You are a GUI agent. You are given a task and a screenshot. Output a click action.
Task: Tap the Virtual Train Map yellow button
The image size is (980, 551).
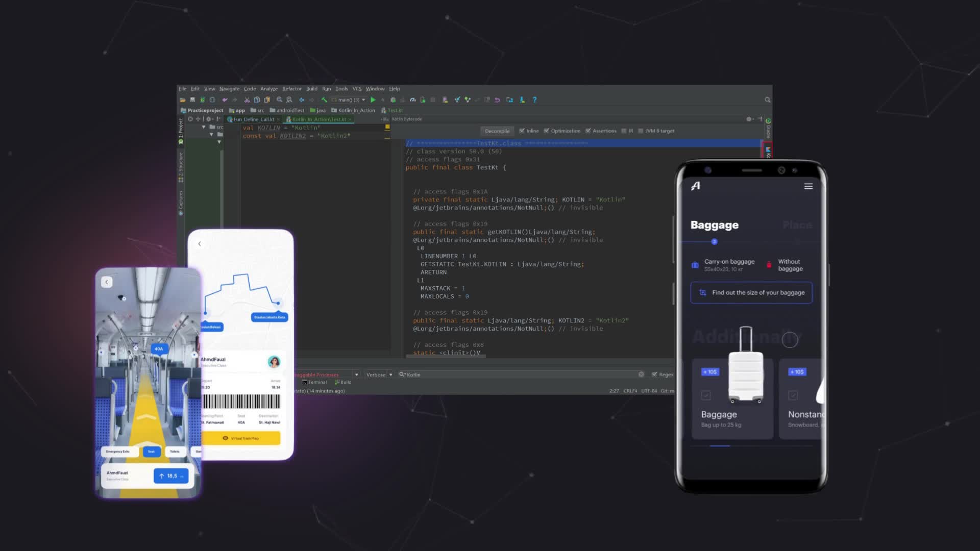[x=241, y=438]
